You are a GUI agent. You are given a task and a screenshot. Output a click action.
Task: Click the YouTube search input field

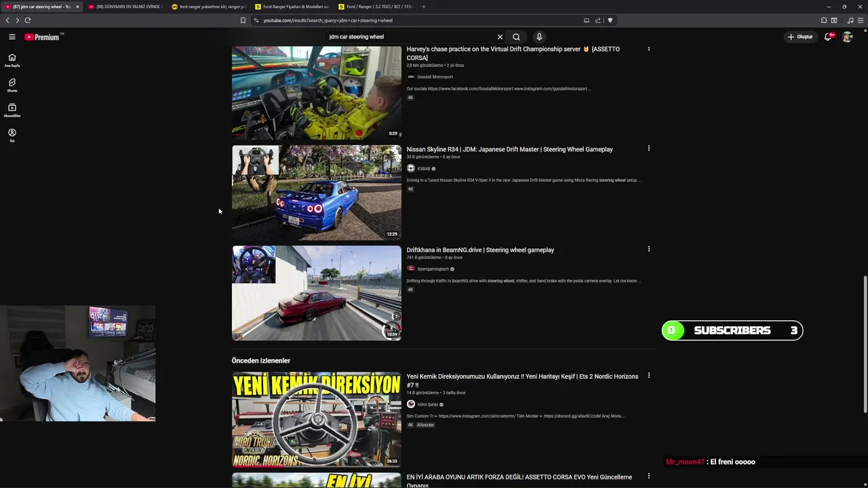410,37
